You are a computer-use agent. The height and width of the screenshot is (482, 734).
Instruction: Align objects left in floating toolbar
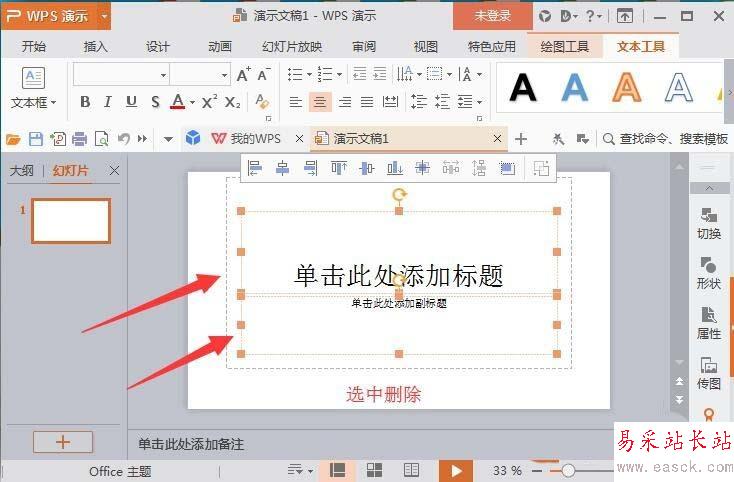[x=255, y=168]
